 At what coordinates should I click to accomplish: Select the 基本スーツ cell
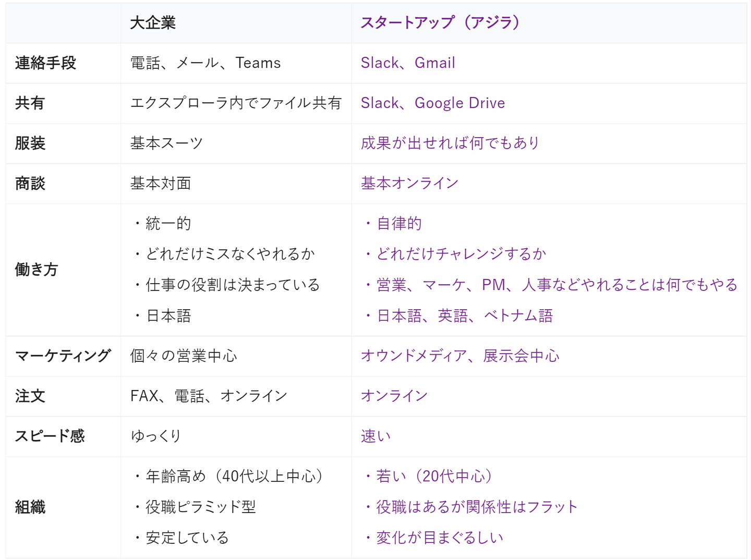166,143
